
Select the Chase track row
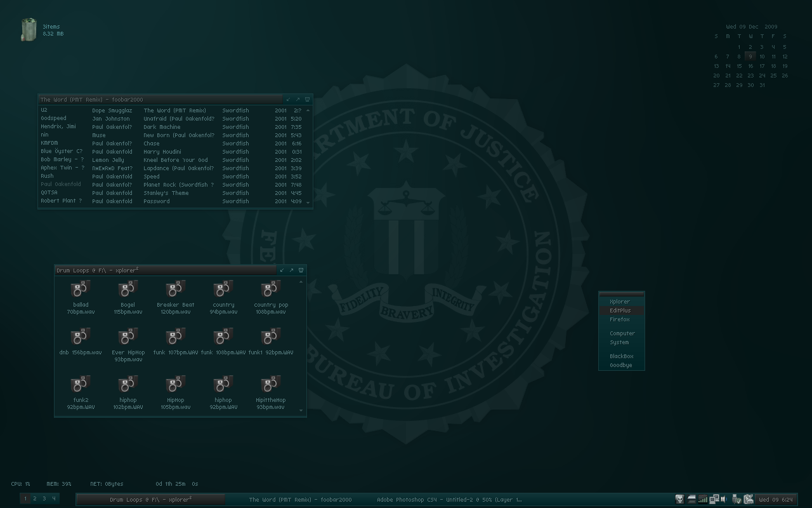coord(171,144)
